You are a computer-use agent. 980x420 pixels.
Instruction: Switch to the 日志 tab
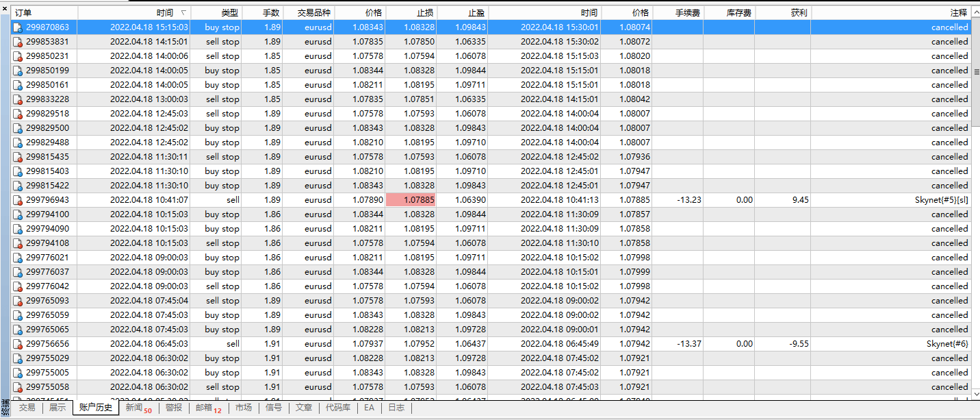tap(396, 408)
